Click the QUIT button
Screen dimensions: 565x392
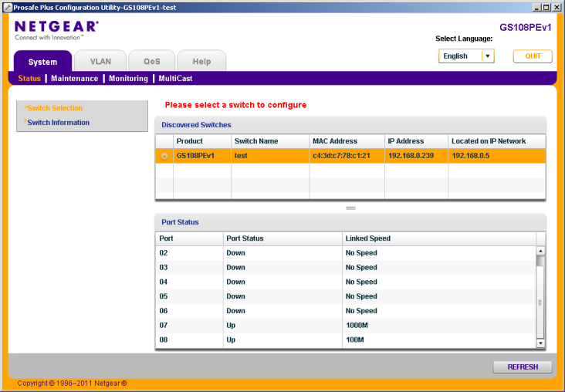(x=533, y=56)
